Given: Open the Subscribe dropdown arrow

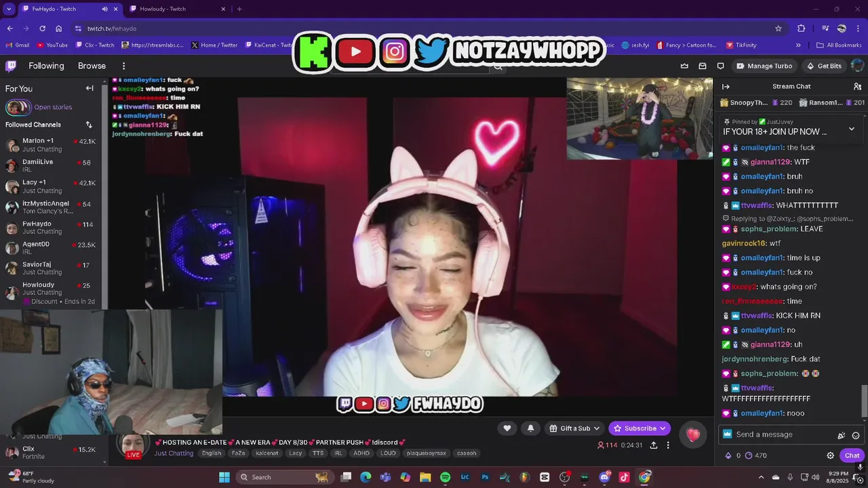Looking at the screenshot, I should (x=663, y=428).
